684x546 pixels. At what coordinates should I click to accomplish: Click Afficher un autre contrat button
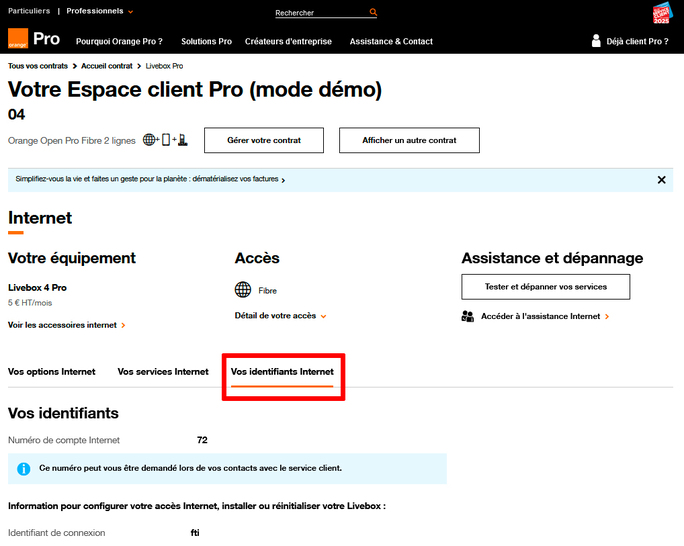409,140
